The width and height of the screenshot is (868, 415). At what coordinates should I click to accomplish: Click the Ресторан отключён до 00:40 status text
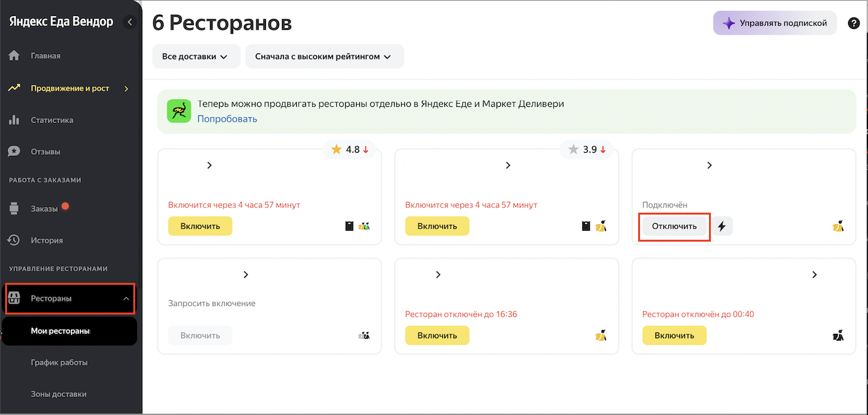698,314
